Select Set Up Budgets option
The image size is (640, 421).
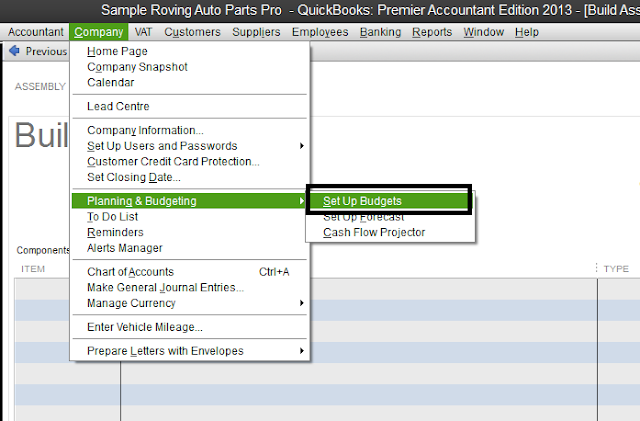click(x=362, y=201)
